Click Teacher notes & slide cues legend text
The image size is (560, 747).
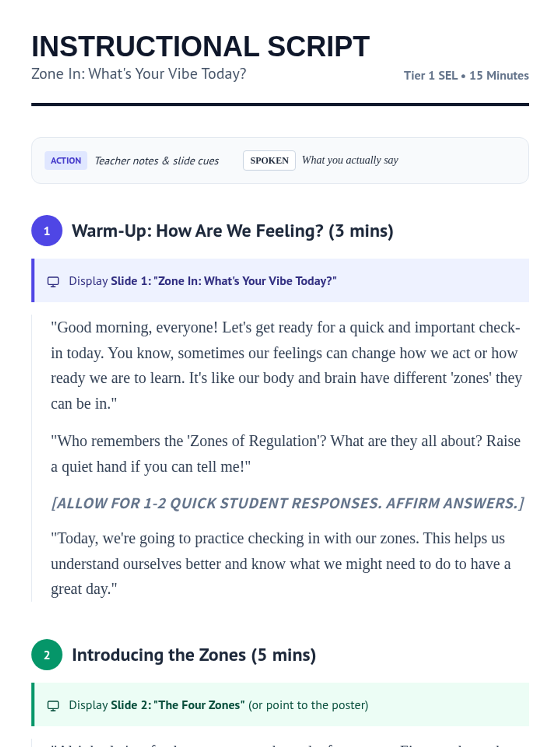(x=157, y=161)
